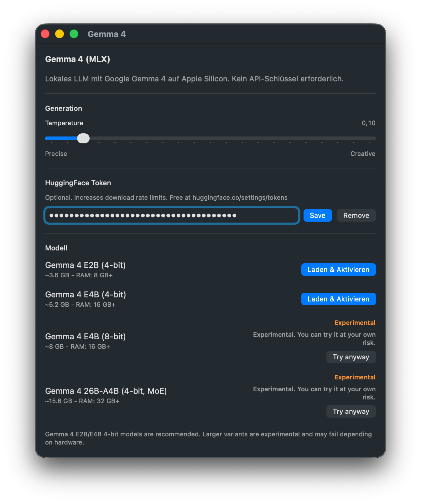Remove the saved HuggingFace token

[x=356, y=215]
